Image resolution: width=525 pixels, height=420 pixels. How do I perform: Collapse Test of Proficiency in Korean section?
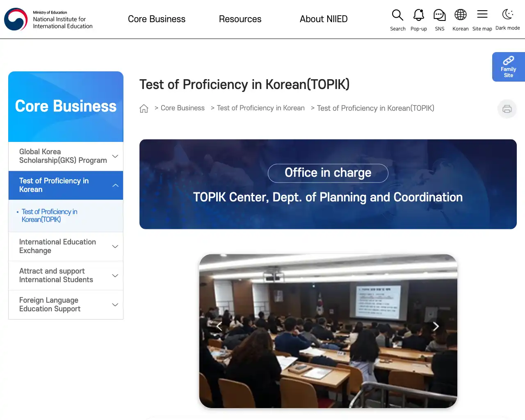(66, 185)
